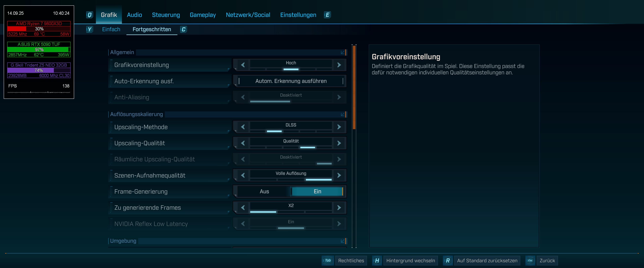Click left arrow of Szenen-Aufnahmequalität

point(243,175)
